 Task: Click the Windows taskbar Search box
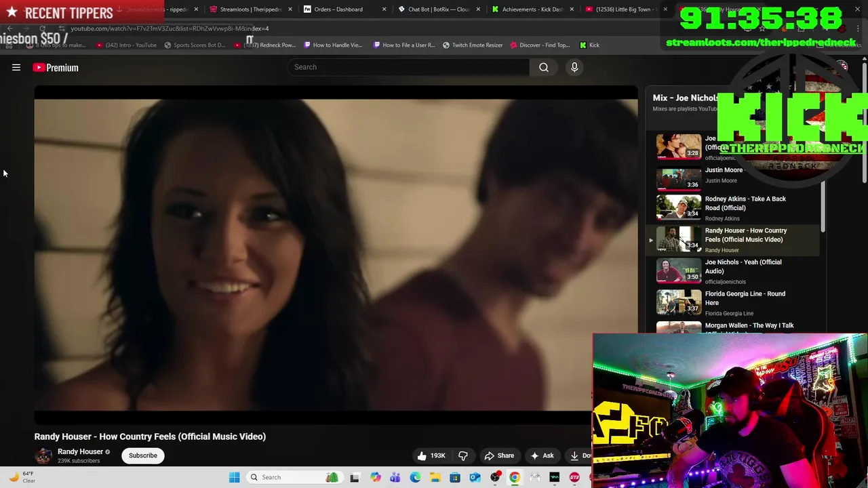[x=295, y=477]
